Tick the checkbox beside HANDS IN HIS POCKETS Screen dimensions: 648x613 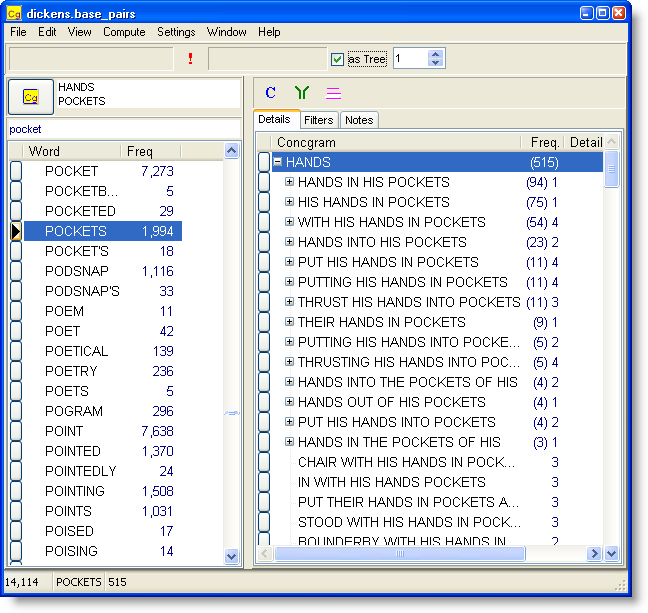point(264,182)
